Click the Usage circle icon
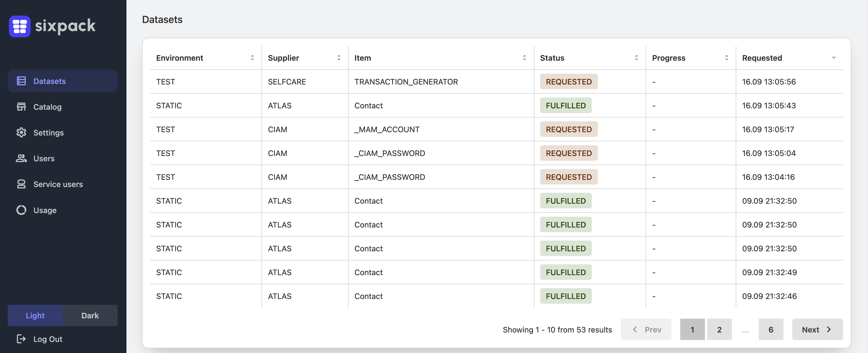 pos(21,210)
